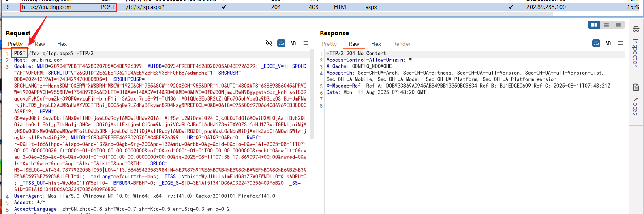Click IP address 202.89.233.100
The image size is (644, 214).
click(546, 7)
